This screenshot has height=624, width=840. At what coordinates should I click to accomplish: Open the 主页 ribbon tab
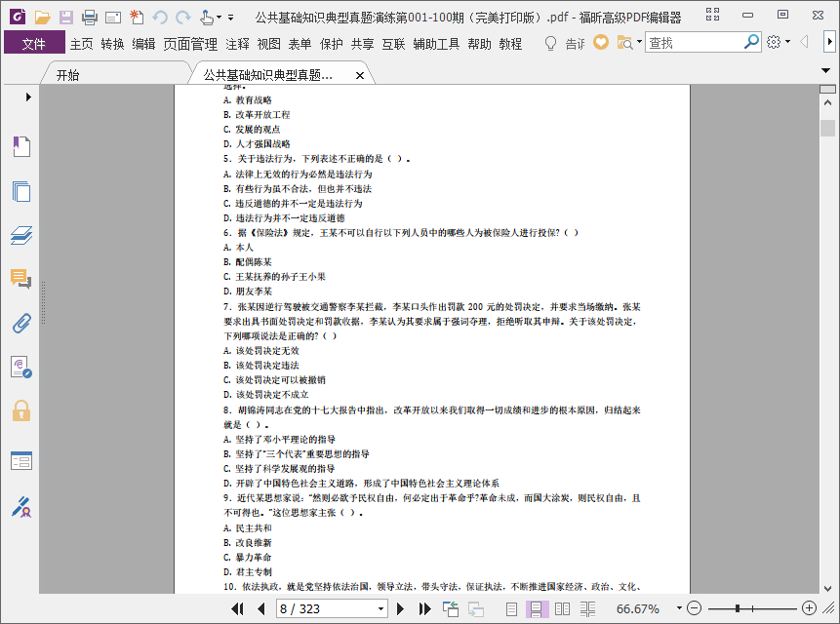pos(81,44)
